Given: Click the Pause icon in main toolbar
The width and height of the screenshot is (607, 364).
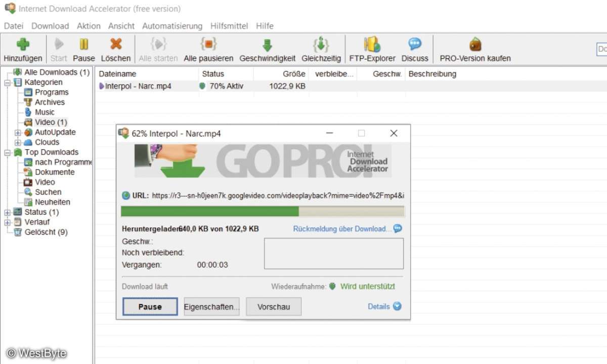Looking at the screenshot, I should tap(83, 44).
